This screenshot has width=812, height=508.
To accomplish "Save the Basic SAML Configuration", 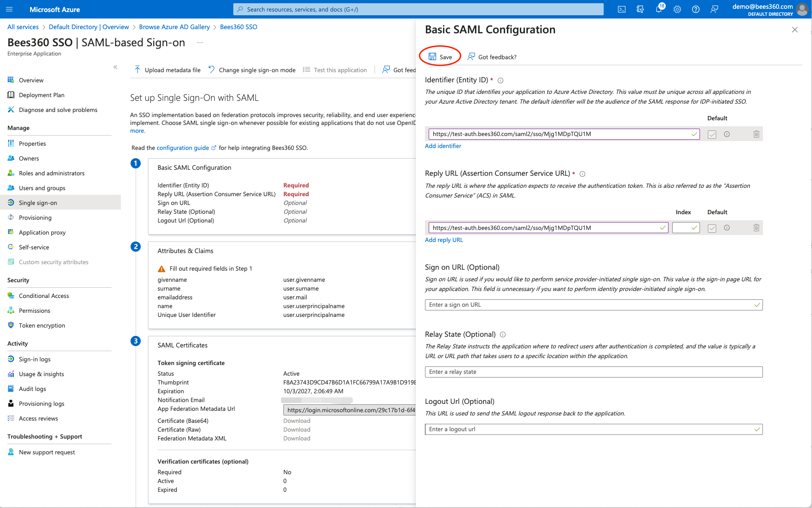I will click(440, 57).
